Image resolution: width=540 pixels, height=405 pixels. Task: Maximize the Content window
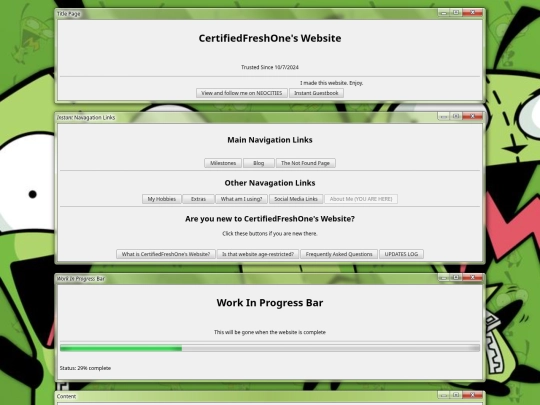tap(456, 395)
